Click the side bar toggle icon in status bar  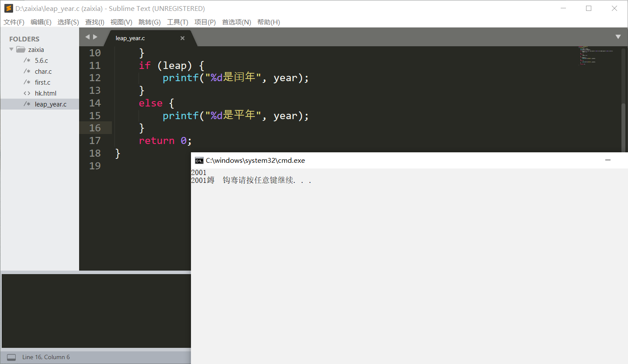point(11,357)
